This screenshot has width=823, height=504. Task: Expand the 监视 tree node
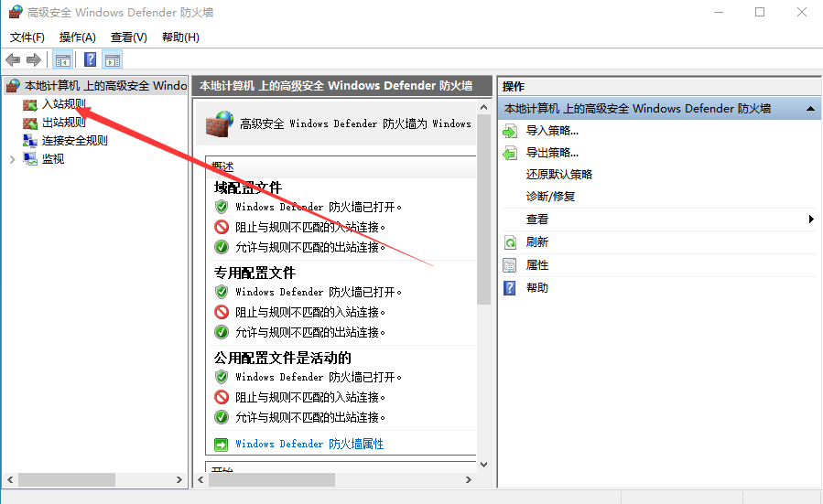13,159
